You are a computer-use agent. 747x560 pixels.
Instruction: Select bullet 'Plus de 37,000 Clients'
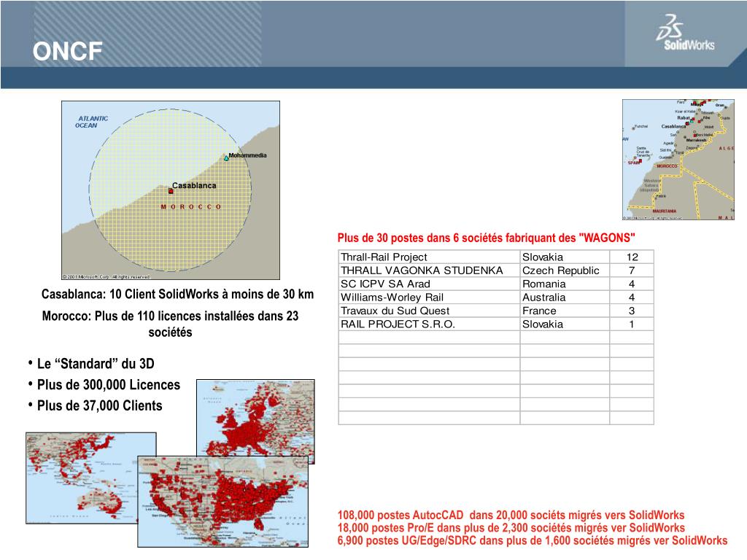point(99,405)
